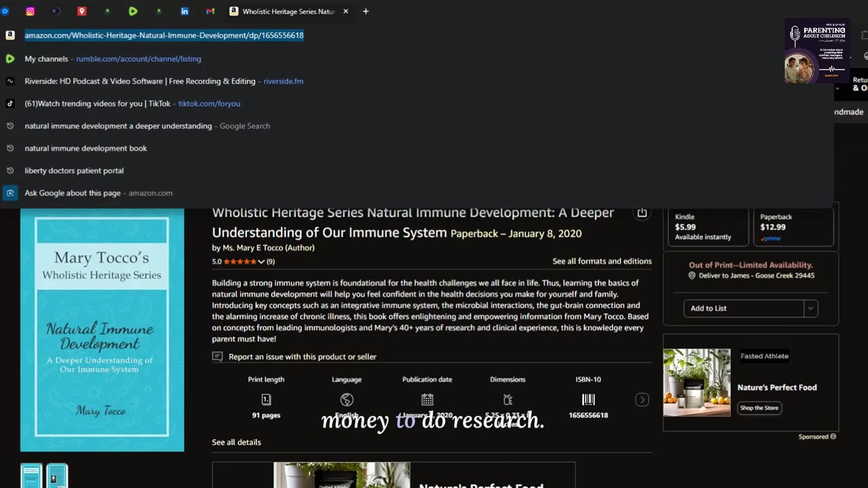The height and width of the screenshot is (488, 868).
Task: Open a new browser tab
Action: 366,12
